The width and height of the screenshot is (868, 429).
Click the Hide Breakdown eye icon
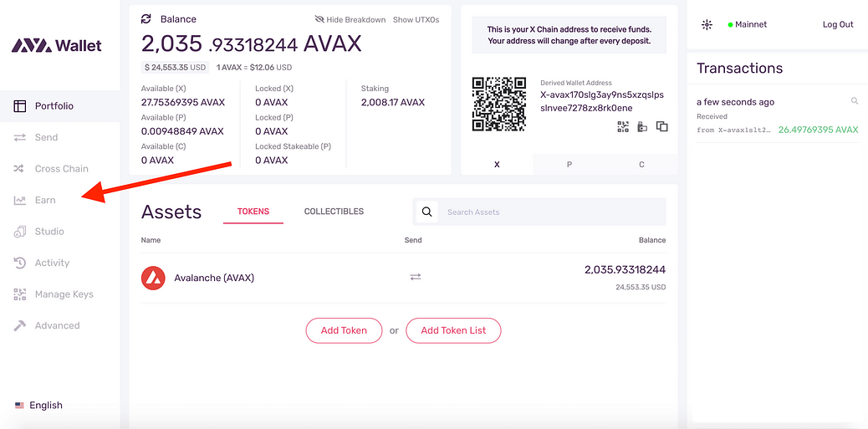[x=319, y=19]
